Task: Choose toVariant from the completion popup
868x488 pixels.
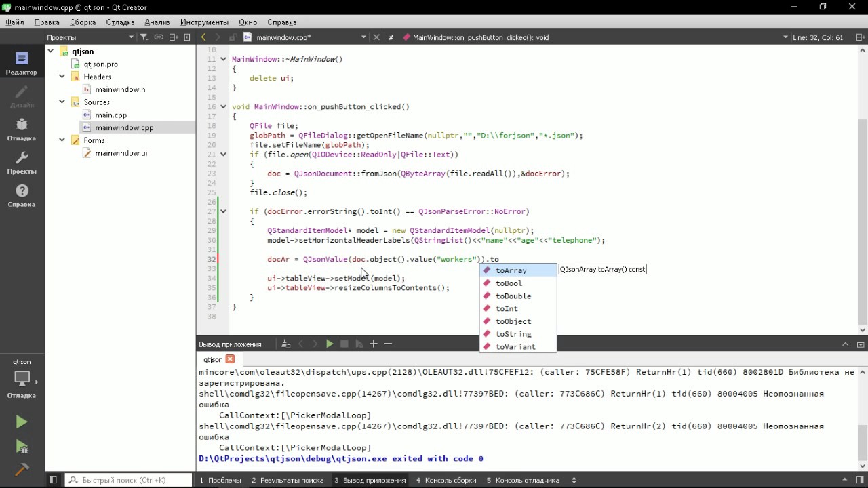Action: (x=518, y=347)
